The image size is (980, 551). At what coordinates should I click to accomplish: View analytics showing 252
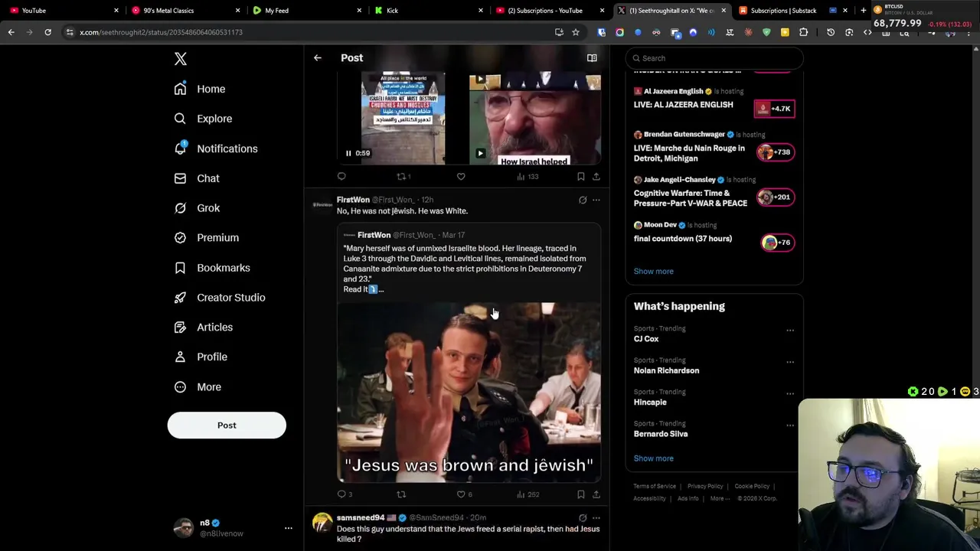pos(528,494)
